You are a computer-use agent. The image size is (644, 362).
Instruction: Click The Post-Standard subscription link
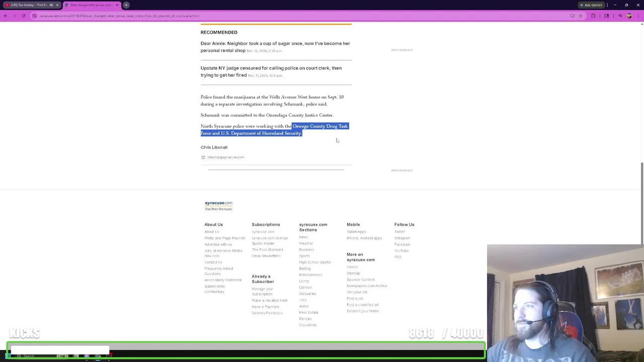(x=267, y=250)
